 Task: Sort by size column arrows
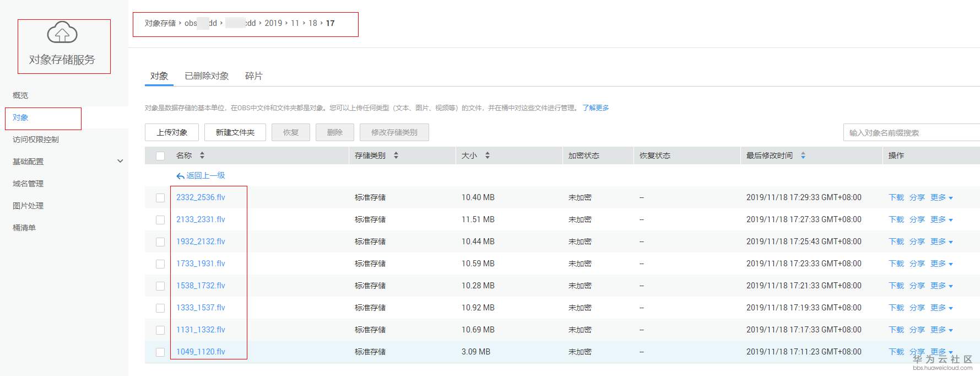(x=488, y=155)
